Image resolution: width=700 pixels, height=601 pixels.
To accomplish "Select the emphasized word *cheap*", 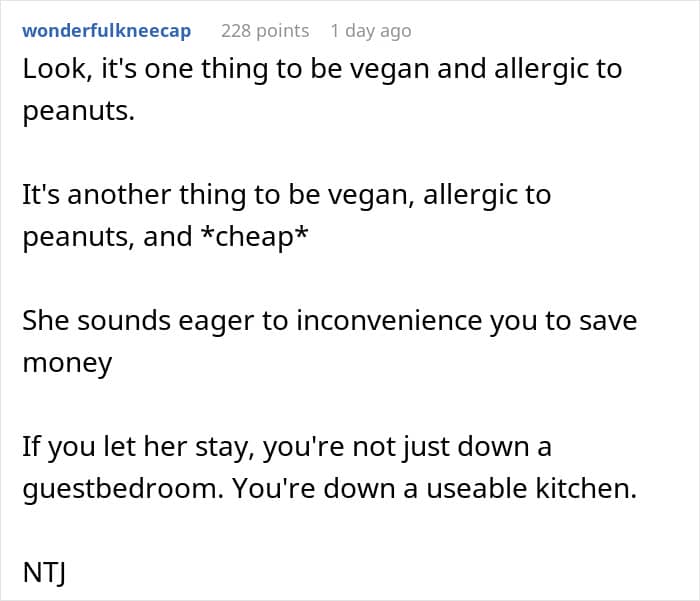I will click(254, 237).
